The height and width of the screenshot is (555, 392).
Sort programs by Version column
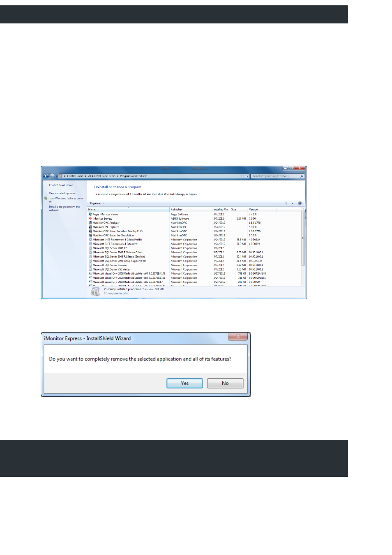pos(262,209)
